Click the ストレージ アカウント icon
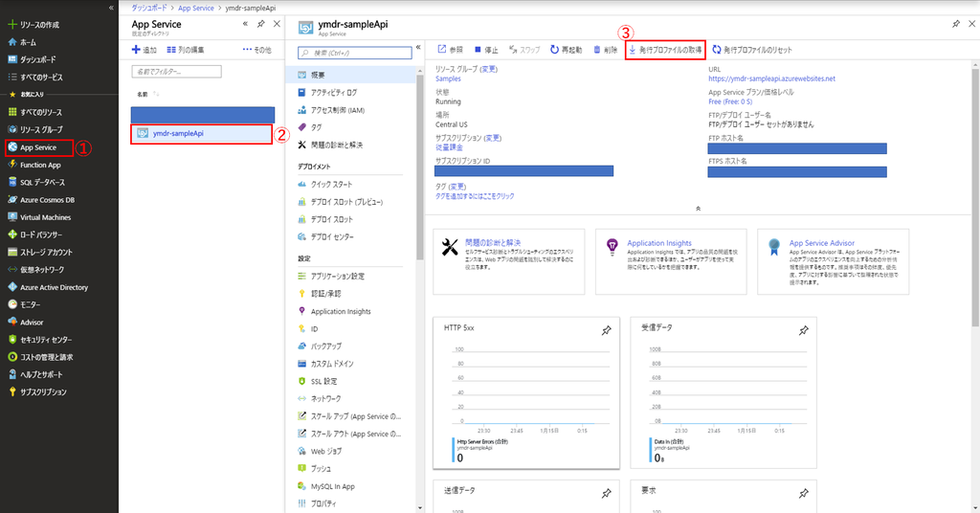Screen dimensions: 980x513 tap(11, 252)
